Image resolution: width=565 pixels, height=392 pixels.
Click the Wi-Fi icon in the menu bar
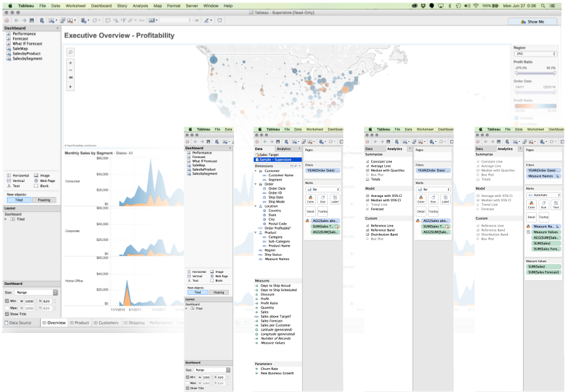coord(475,6)
